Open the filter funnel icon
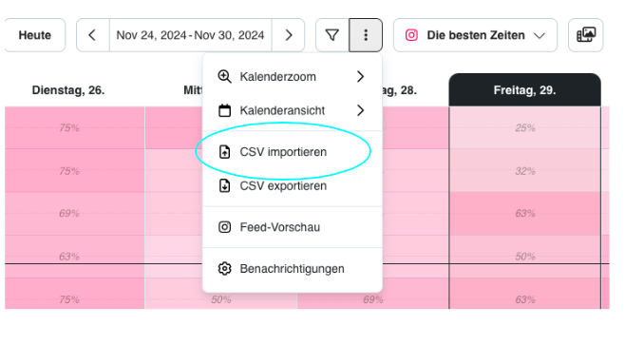The image size is (644, 345). 332,35
